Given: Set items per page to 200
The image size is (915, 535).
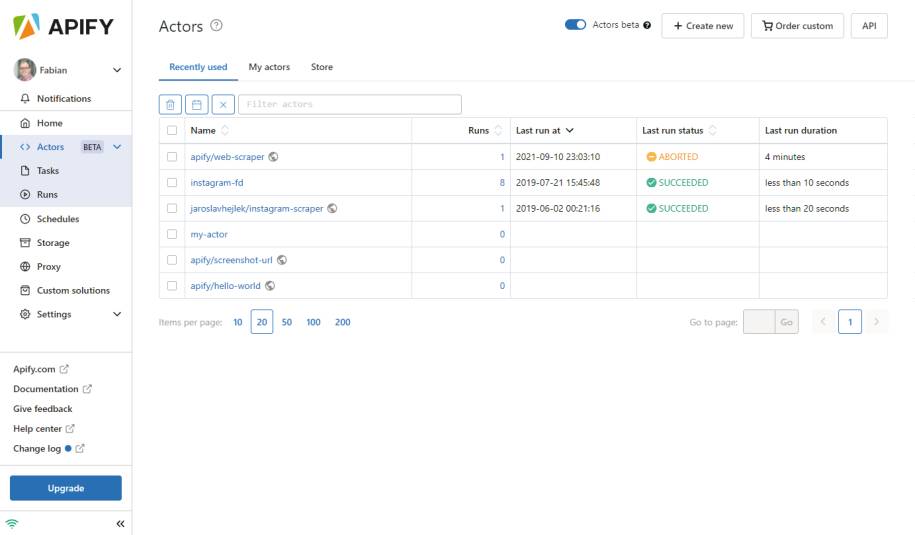Looking at the screenshot, I should coord(343,322).
